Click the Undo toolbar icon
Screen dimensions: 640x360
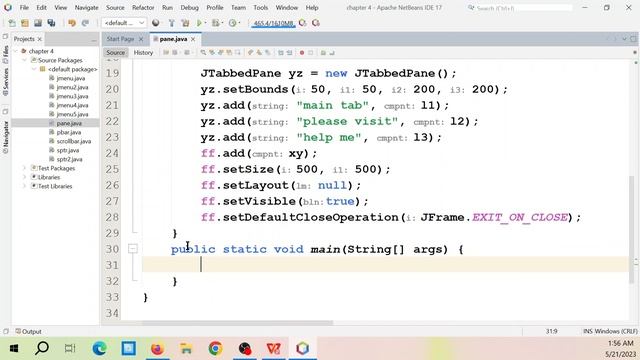(x=72, y=23)
